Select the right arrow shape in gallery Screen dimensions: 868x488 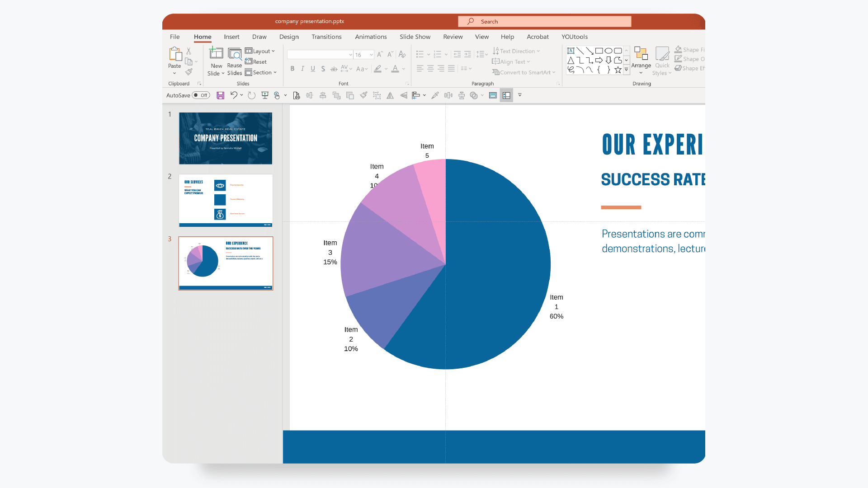(x=599, y=60)
